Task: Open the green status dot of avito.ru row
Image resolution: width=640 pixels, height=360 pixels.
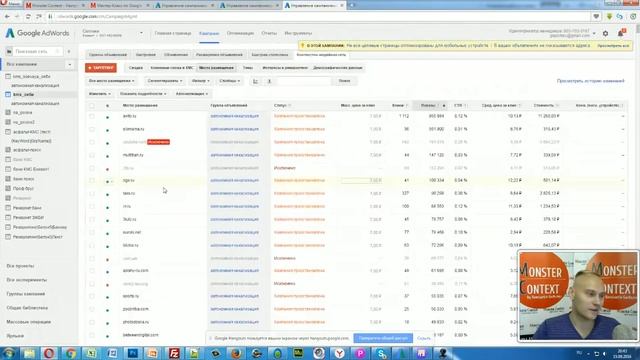Action: [x=107, y=117]
